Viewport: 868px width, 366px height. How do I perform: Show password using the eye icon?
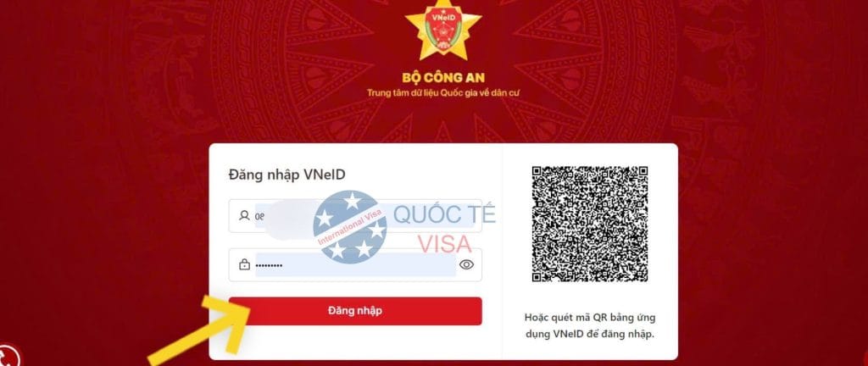467,265
